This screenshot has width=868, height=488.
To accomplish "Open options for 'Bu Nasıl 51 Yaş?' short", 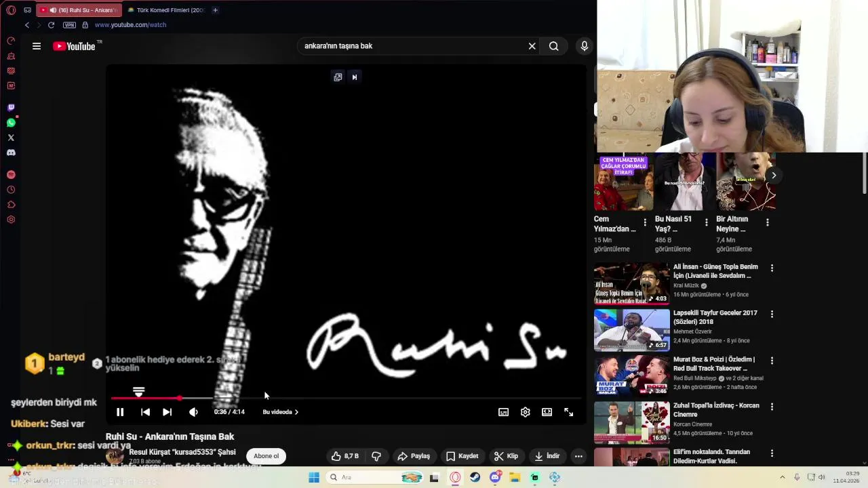I will (706, 222).
